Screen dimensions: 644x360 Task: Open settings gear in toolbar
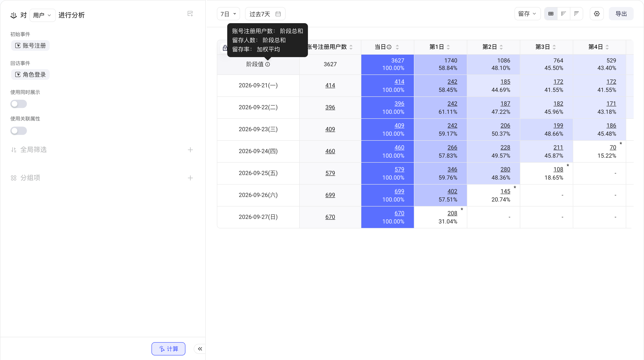click(597, 14)
